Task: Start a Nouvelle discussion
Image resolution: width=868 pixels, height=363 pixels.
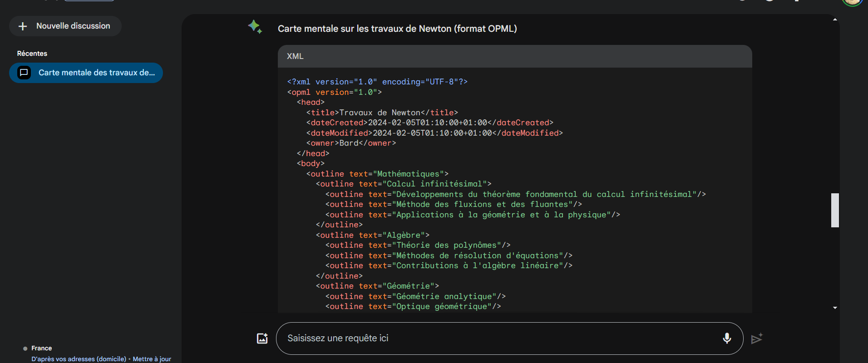Action: pos(65,26)
